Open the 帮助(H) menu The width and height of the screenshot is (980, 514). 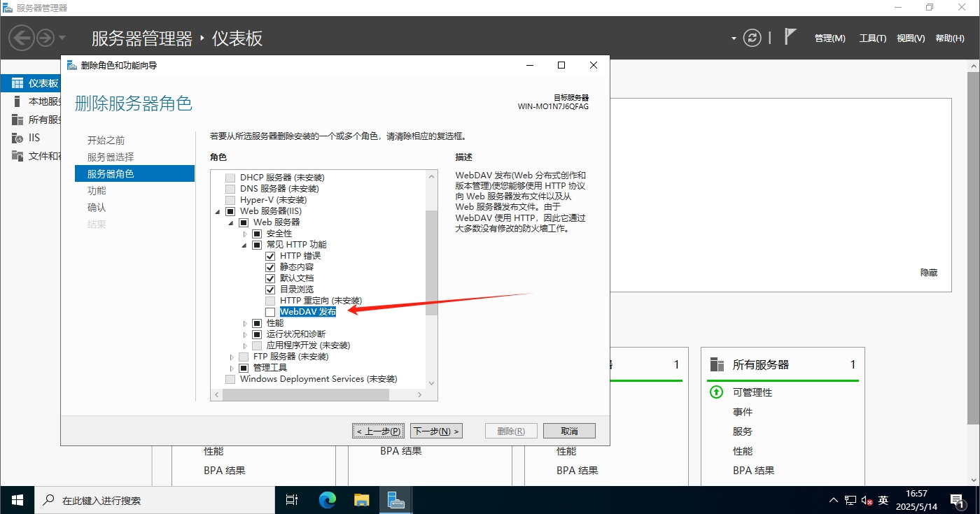click(x=950, y=38)
